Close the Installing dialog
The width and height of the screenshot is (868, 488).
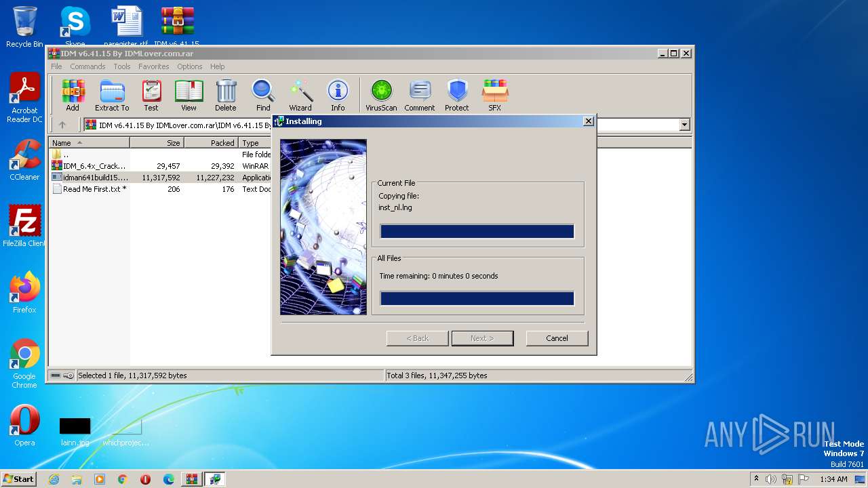(x=589, y=121)
